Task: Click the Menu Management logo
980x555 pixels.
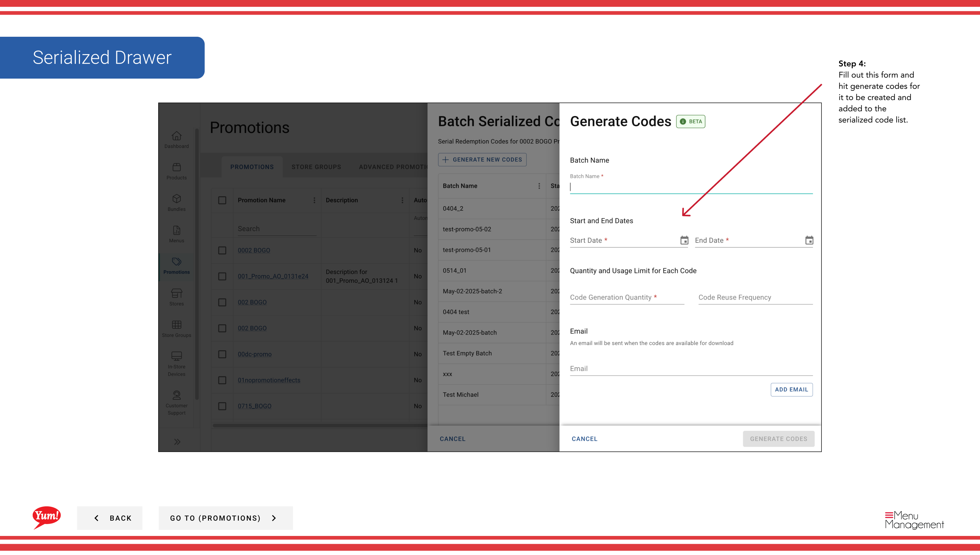Action: click(914, 520)
